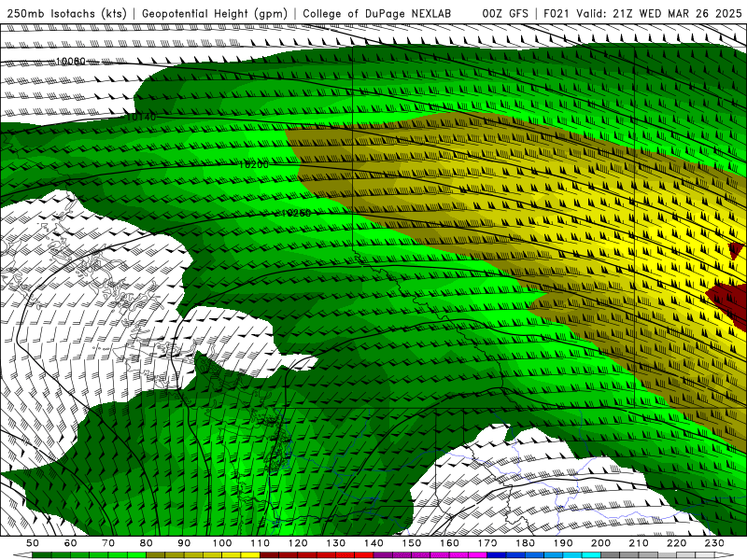This screenshot has width=747, height=560.
Task: Click the darkest green legend swatch at 50 kts
Action: (x=41, y=555)
